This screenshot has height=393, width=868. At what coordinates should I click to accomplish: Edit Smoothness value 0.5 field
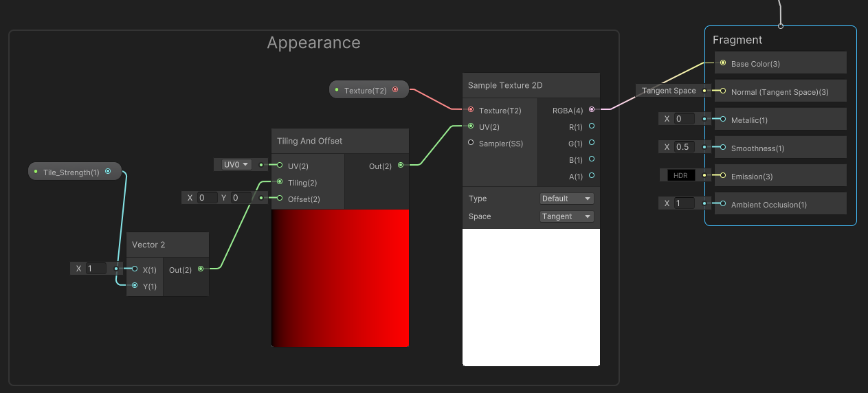tap(684, 147)
